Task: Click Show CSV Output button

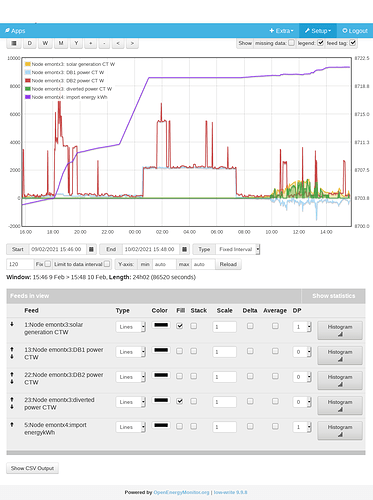Action: coord(32,468)
